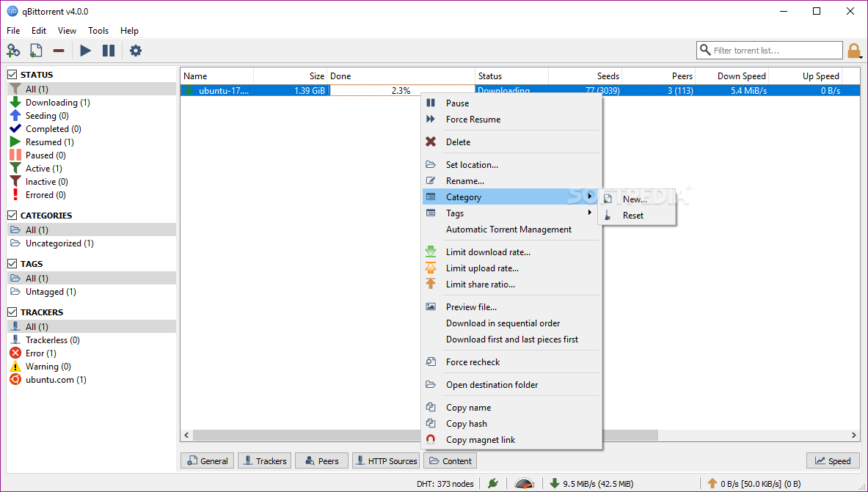Click the pause toolbar icon
Viewport: 868px width, 492px height.
point(109,51)
